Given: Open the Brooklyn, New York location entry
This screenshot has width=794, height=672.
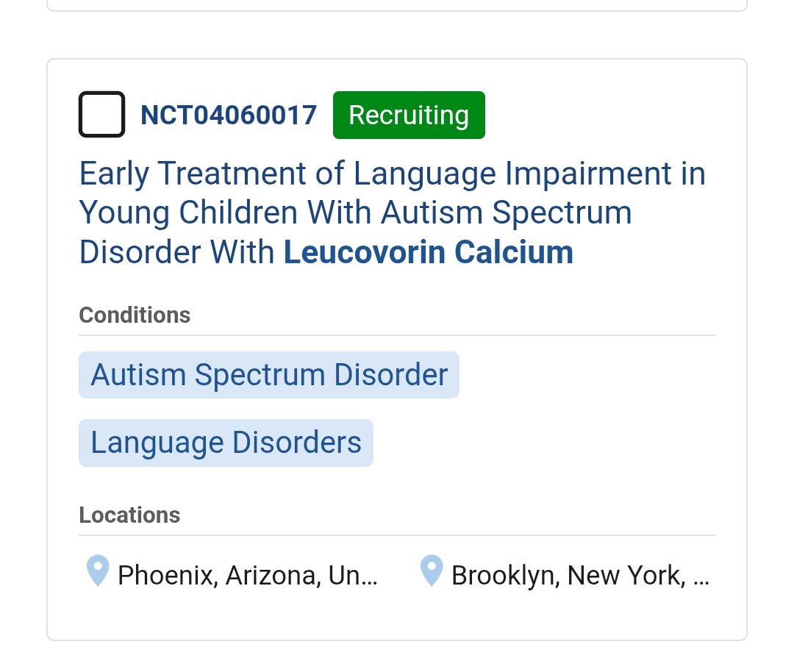Looking at the screenshot, I should (x=568, y=575).
